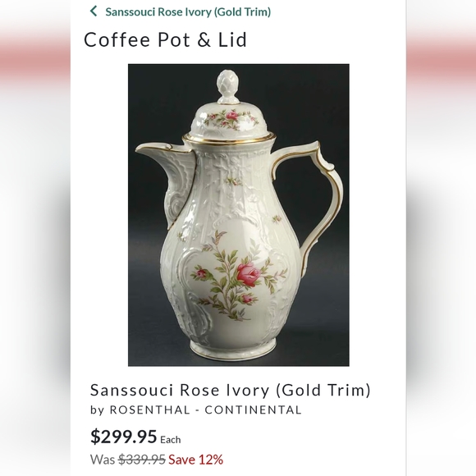The image size is (476, 476).
Task: Click the crossed-out $339.95 original price
Action: (x=142, y=460)
